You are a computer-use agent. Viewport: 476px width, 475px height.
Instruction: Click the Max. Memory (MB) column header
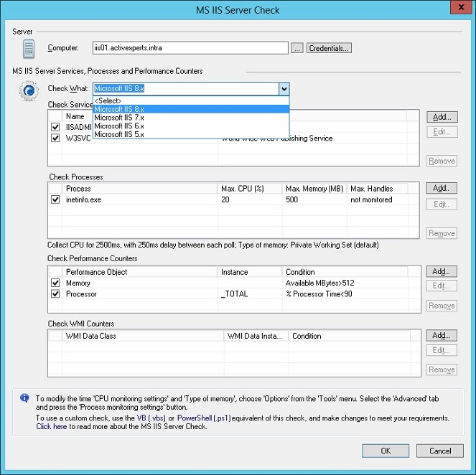(x=314, y=189)
